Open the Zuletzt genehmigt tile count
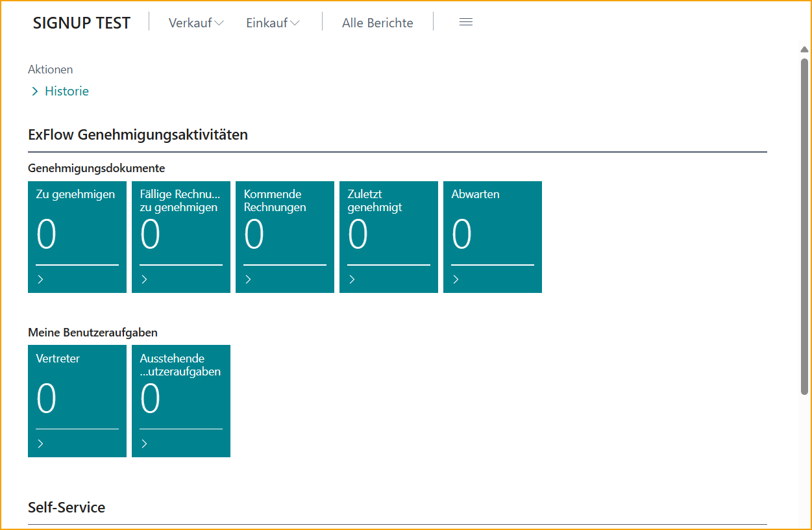Screen dimensions: 812x530 358,234
